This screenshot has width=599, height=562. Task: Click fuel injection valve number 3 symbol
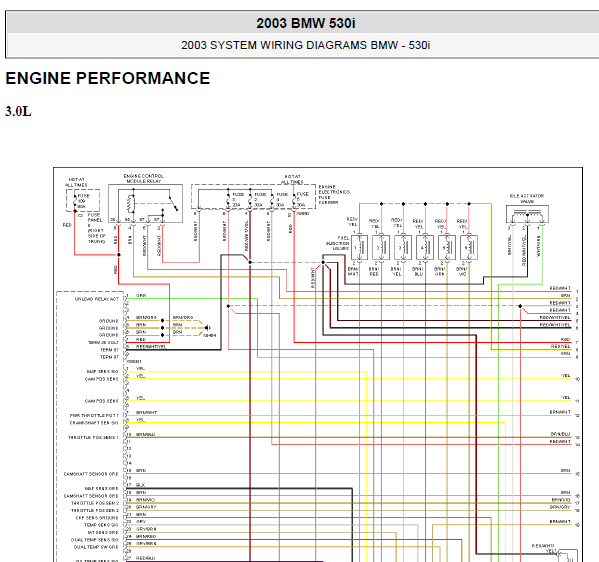pyautogui.click(x=403, y=248)
